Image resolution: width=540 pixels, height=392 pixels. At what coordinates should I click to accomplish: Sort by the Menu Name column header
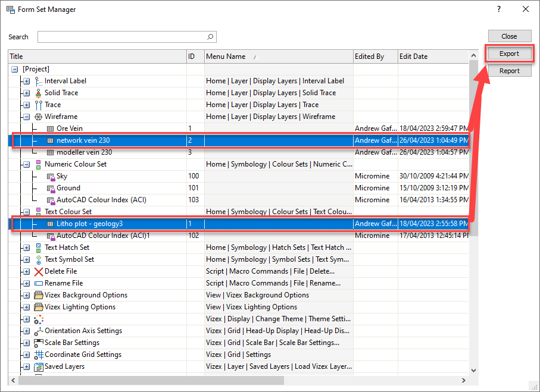click(226, 57)
